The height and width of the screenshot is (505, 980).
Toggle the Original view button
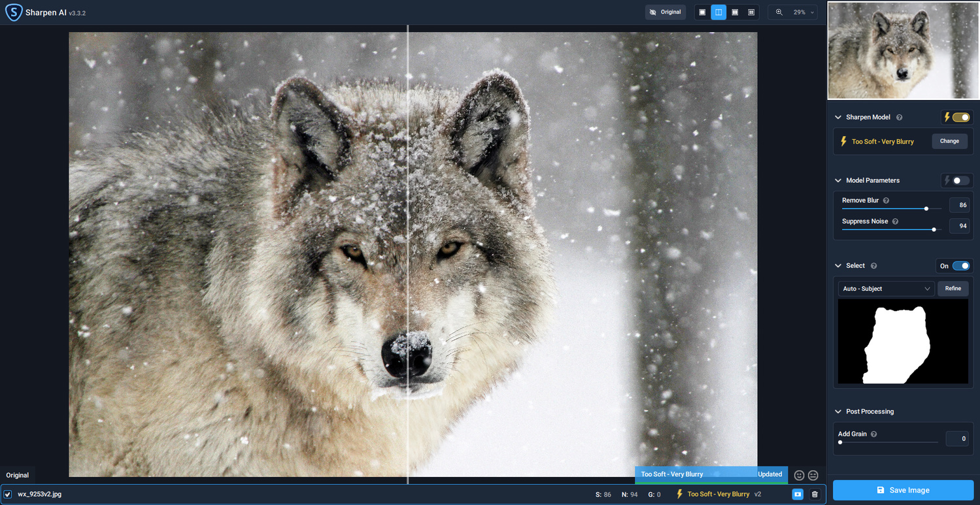[666, 12]
